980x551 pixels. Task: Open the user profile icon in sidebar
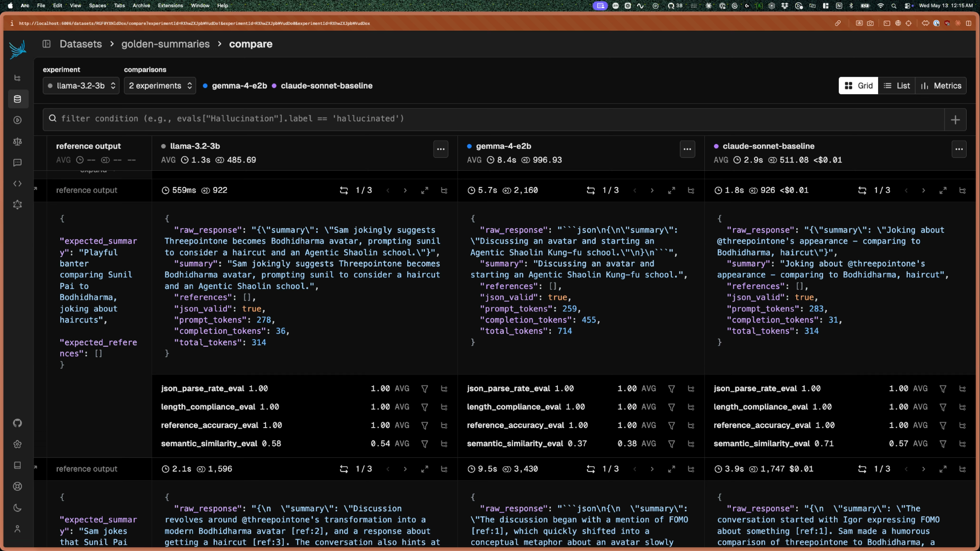click(x=18, y=529)
